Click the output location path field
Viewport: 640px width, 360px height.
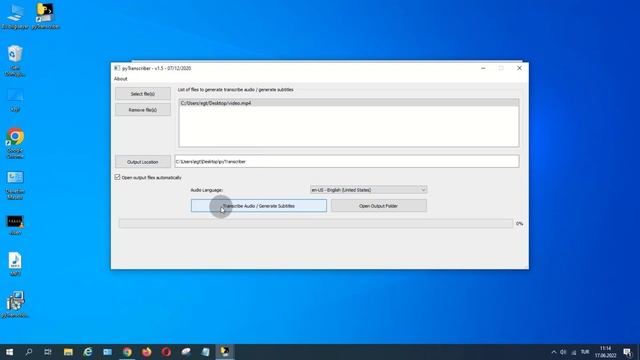click(x=347, y=161)
